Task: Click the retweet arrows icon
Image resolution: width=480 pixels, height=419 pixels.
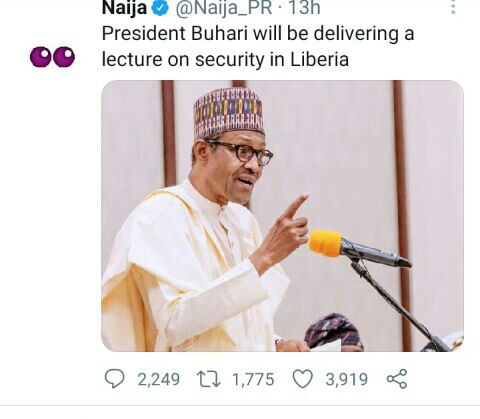Action: point(208,379)
